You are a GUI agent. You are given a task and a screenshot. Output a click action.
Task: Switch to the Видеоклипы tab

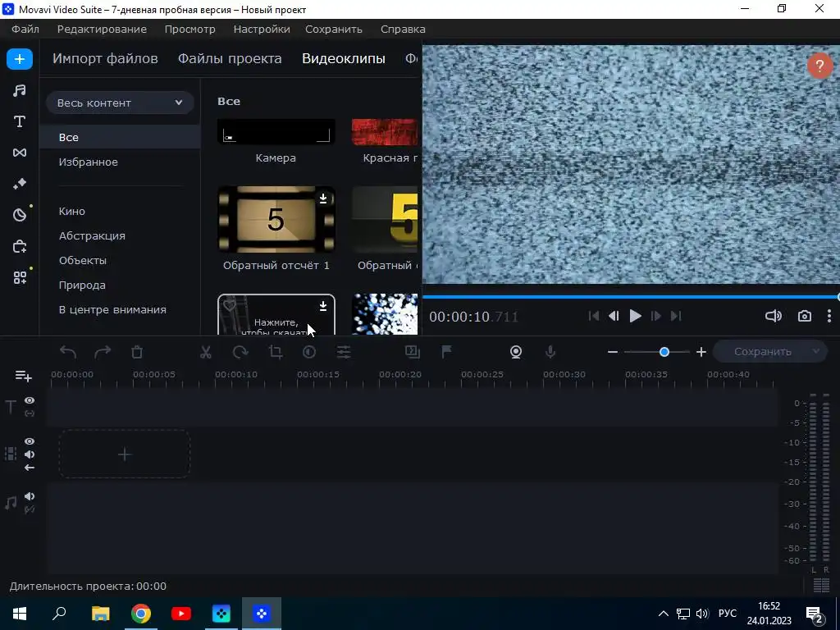point(344,58)
